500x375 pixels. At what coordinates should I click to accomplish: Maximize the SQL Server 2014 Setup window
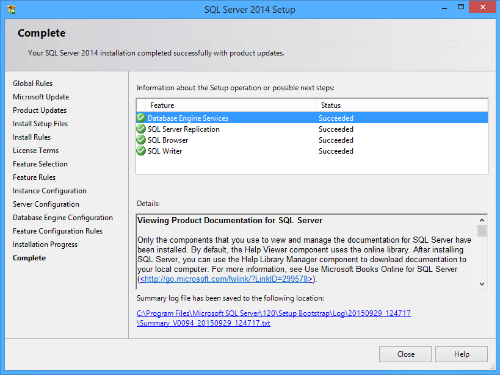[x=461, y=7]
